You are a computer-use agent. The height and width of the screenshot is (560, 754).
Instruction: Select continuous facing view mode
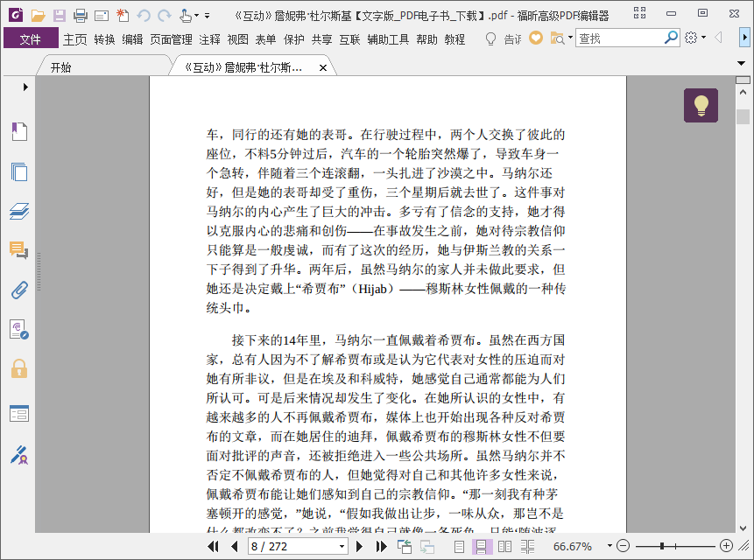(527, 546)
